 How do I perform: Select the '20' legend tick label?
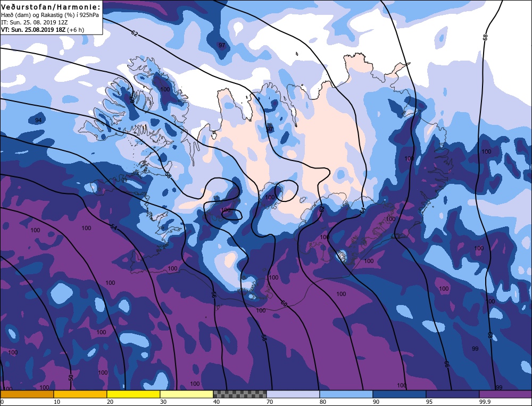[110, 402]
